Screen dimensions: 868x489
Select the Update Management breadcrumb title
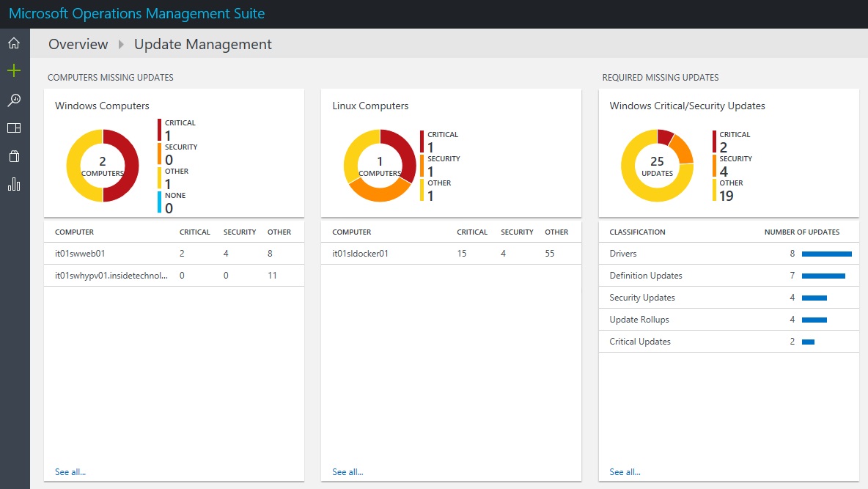(x=203, y=44)
